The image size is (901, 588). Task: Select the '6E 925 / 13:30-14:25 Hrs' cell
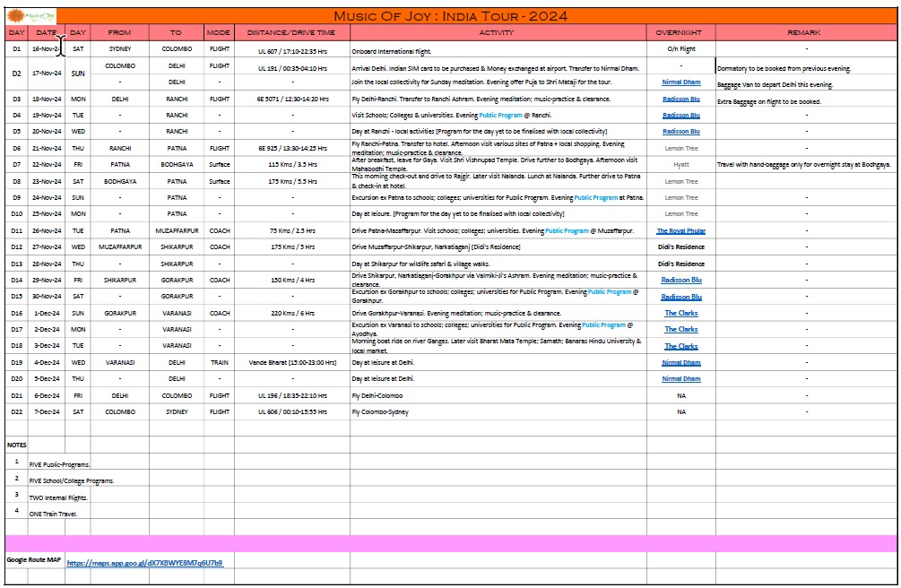click(x=292, y=148)
